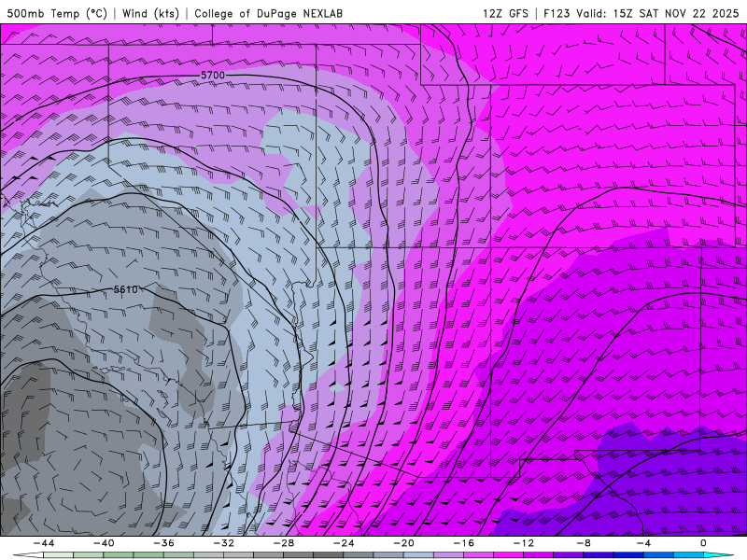
Task: Click the -16 colorbar scale label
Action: 463,543
